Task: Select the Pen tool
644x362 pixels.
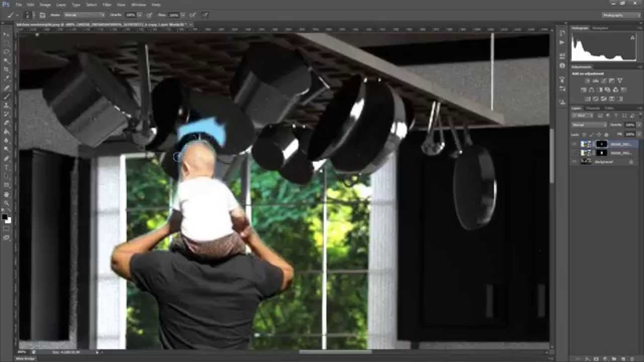Action: click(x=7, y=158)
